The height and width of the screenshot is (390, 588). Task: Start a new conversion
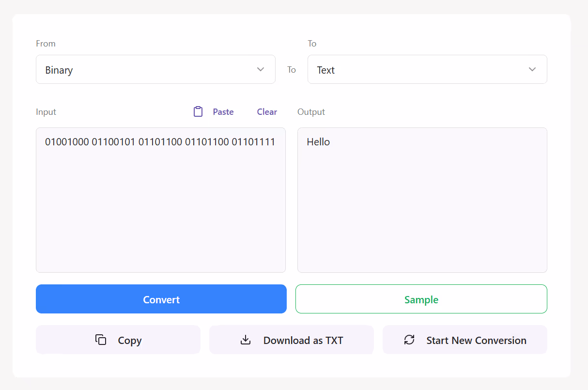point(464,340)
